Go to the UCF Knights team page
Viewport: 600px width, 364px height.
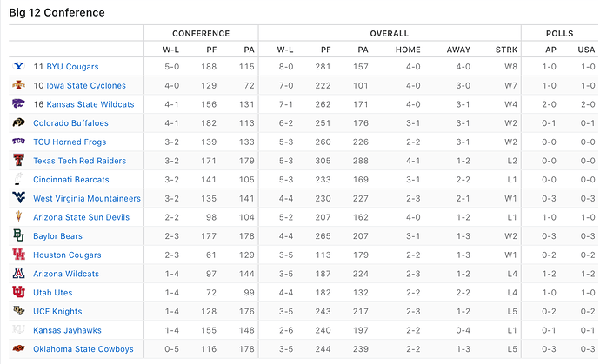click(57, 312)
